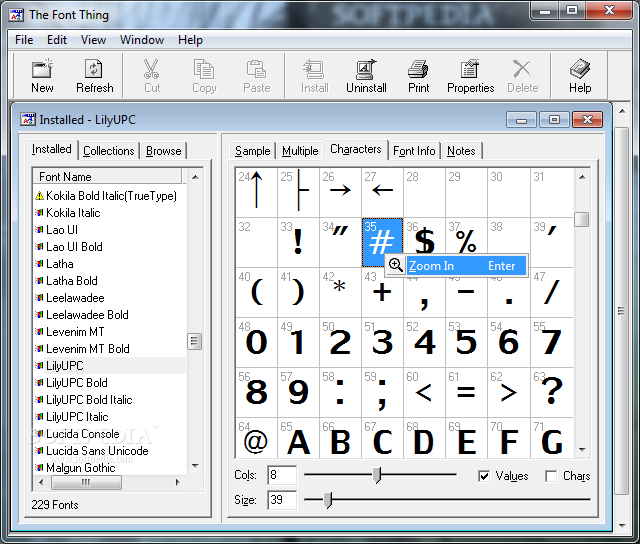Image resolution: width=640 pixels, height=544 pixels.
Task: Select character cell 63 question mark
Action: (x=551, y=392)
